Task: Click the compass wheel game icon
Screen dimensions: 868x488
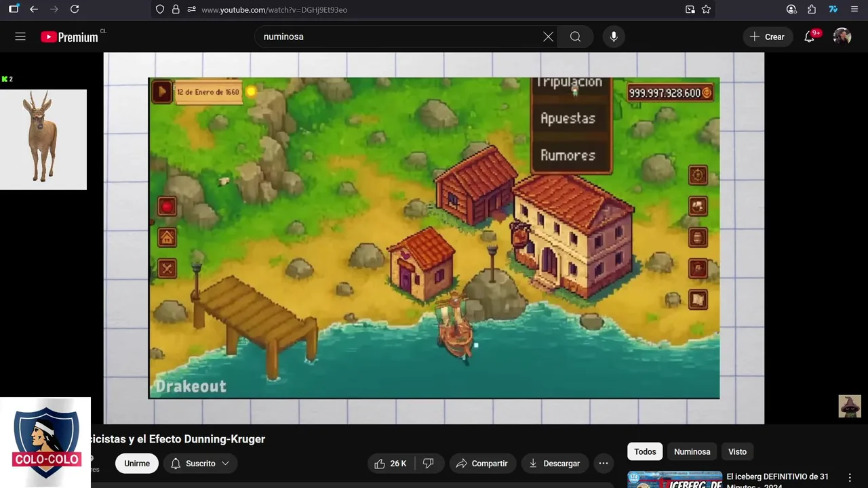Action: tap(698, 175)
